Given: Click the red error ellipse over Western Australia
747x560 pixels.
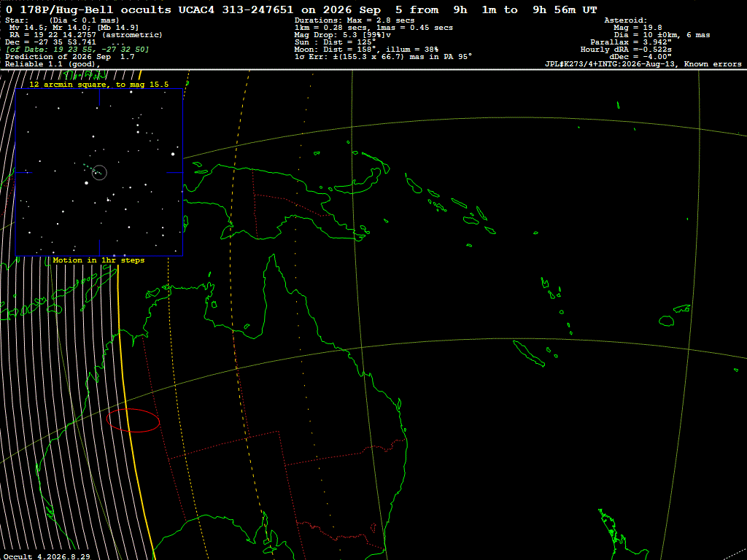Looking at the screenshot, I should click(133, 421).
